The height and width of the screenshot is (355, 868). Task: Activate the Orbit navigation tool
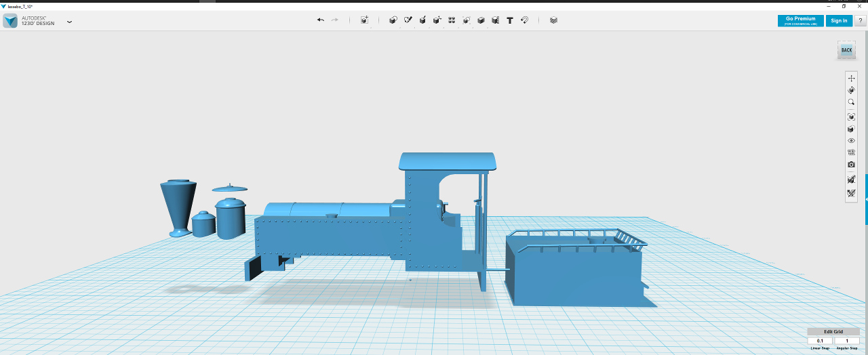[852, 90]
